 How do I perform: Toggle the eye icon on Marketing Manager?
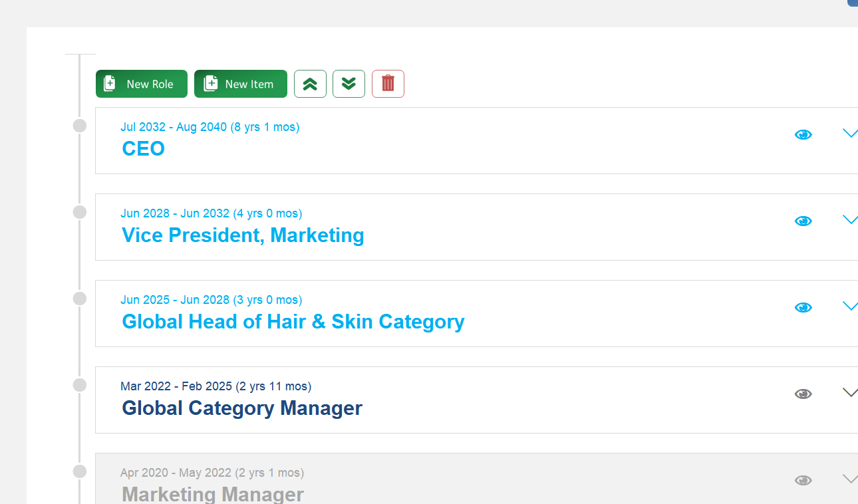coord(803,479)
